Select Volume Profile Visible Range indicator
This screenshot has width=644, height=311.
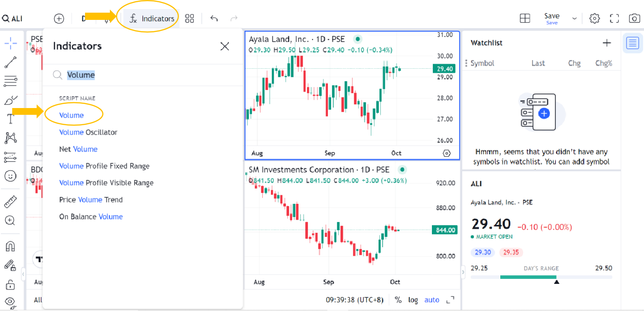106,183
